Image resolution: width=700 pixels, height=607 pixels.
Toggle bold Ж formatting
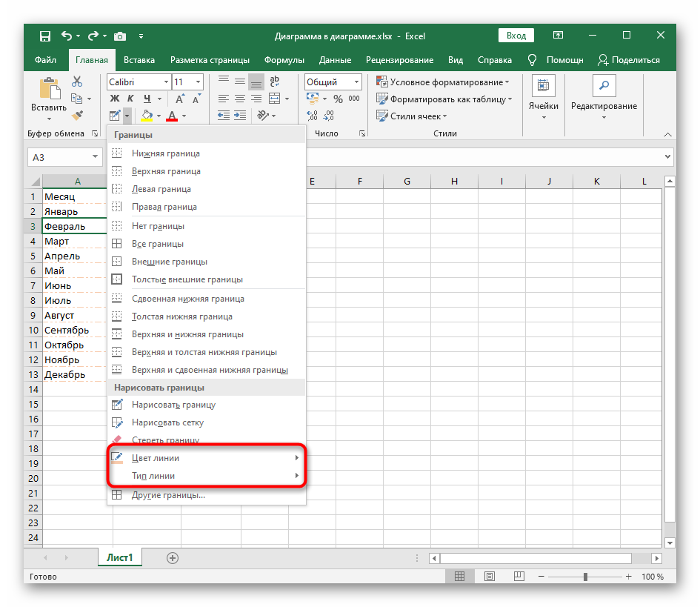[x=115, y=99]
